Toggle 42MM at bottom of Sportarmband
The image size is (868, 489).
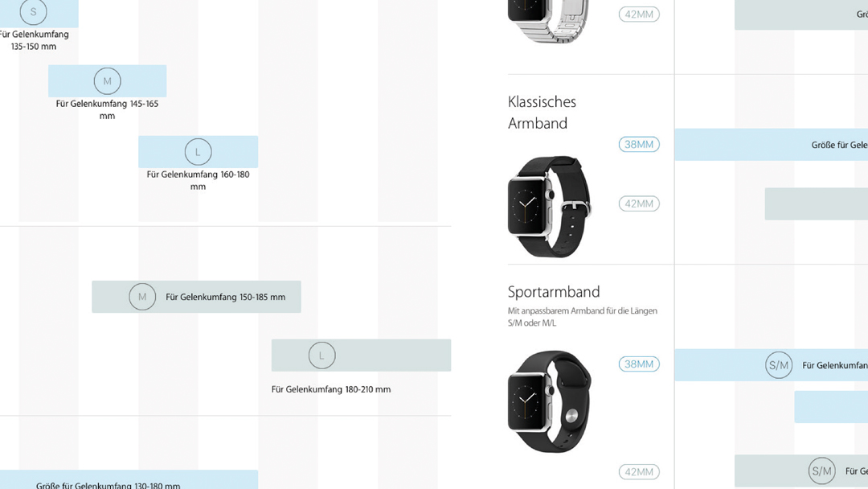[639, 472]
